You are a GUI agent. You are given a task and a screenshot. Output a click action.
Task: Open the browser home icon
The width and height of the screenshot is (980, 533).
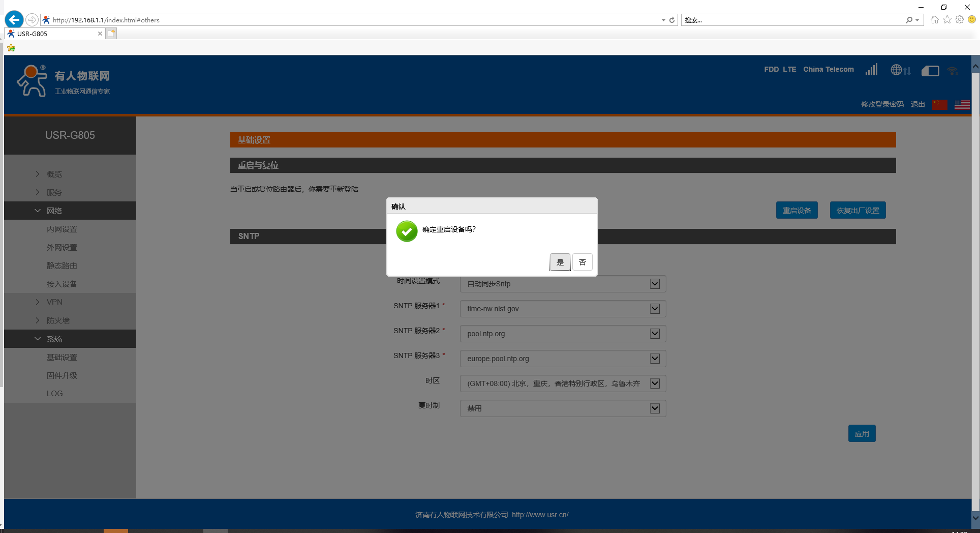934,20
